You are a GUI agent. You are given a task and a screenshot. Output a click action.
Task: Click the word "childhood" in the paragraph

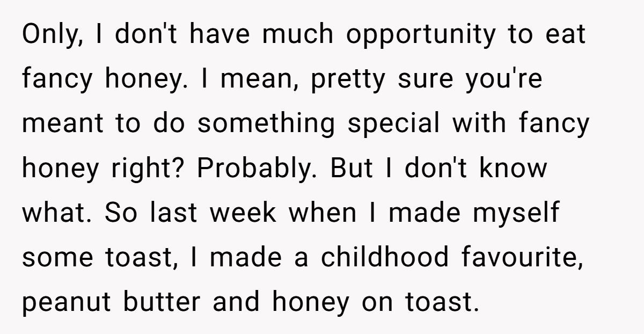(x=385, y=258)
